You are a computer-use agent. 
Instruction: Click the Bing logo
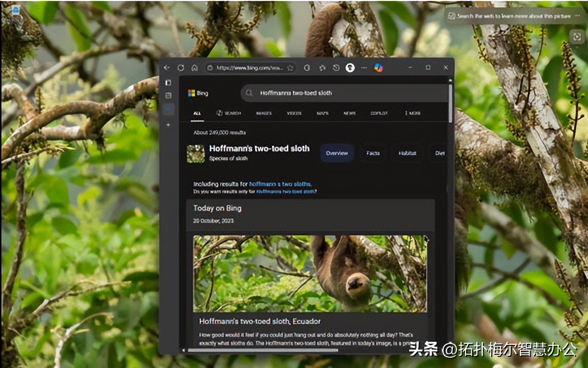point(198,93)
